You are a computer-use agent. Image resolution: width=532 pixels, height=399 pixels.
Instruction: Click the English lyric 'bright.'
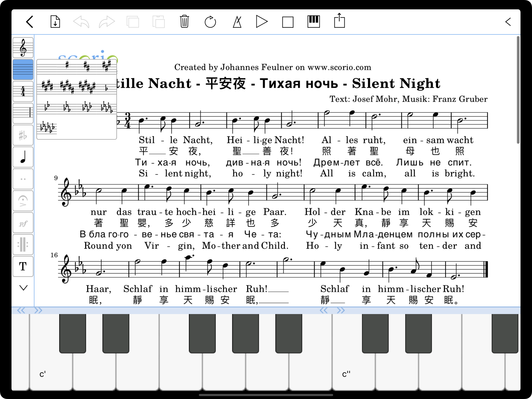(x=460, y=174)
